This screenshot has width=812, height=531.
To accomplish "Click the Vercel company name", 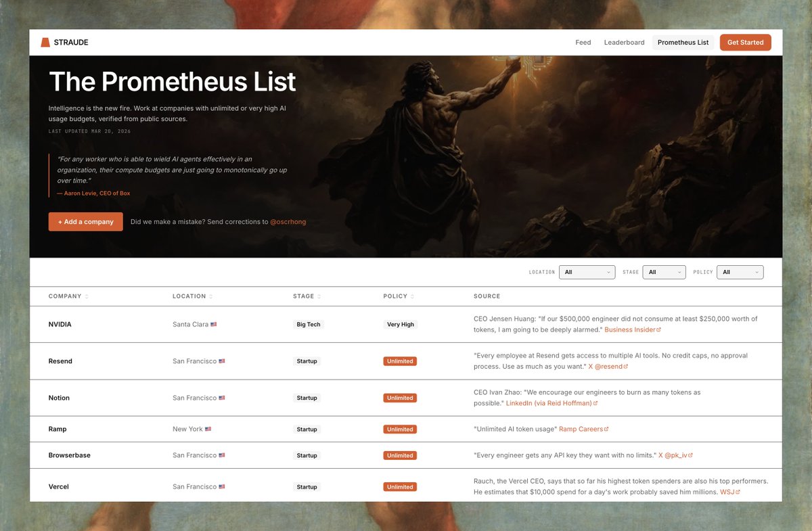I will [59, 487].
